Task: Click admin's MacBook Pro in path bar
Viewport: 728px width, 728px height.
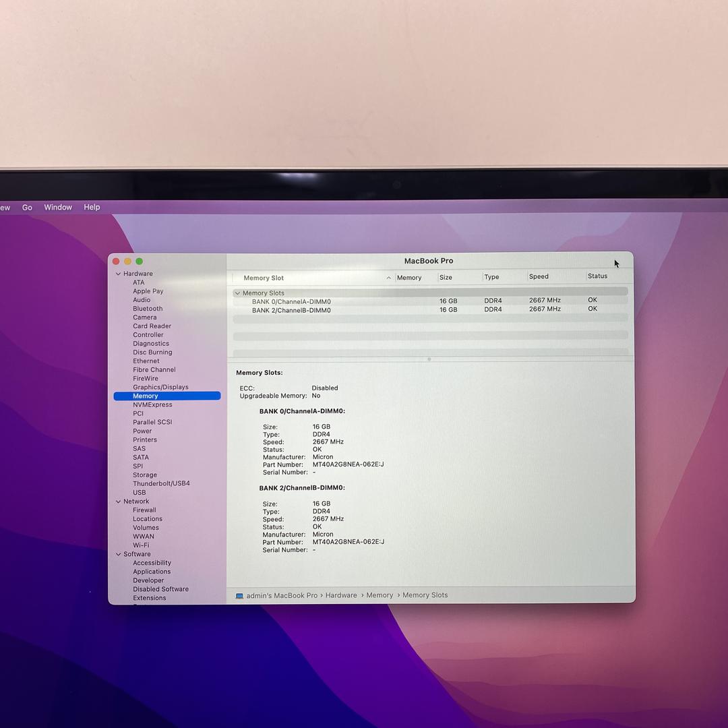Action: pyautogui.click(x=282, y=596)
